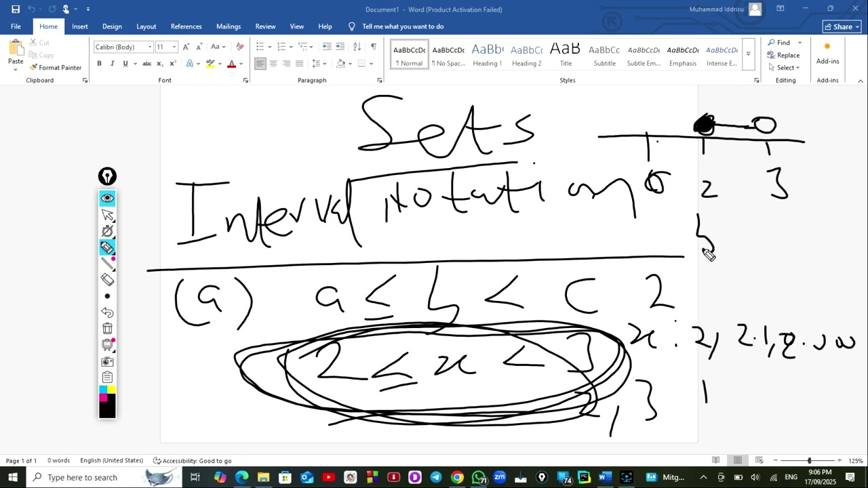Open the File menu
The image size is (868, 488).
[16, 26]
